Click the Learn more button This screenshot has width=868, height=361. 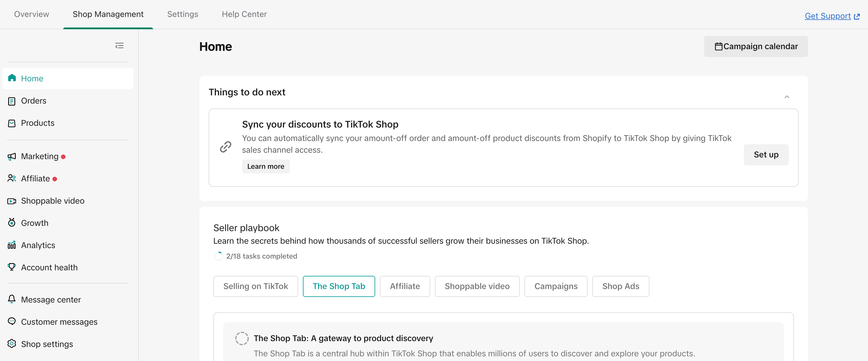(265, 166)
